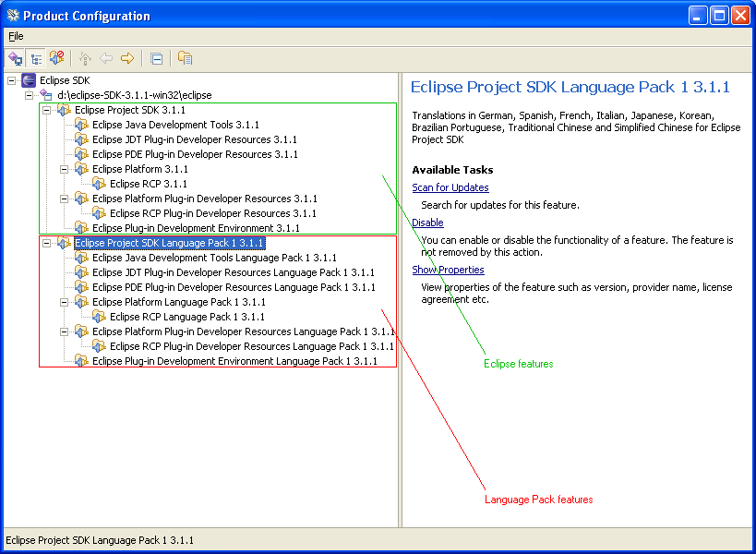This screenshot has height=554, width=756.
Task: Collapse the Eclipse SDK root node
Action: [12, 80]
